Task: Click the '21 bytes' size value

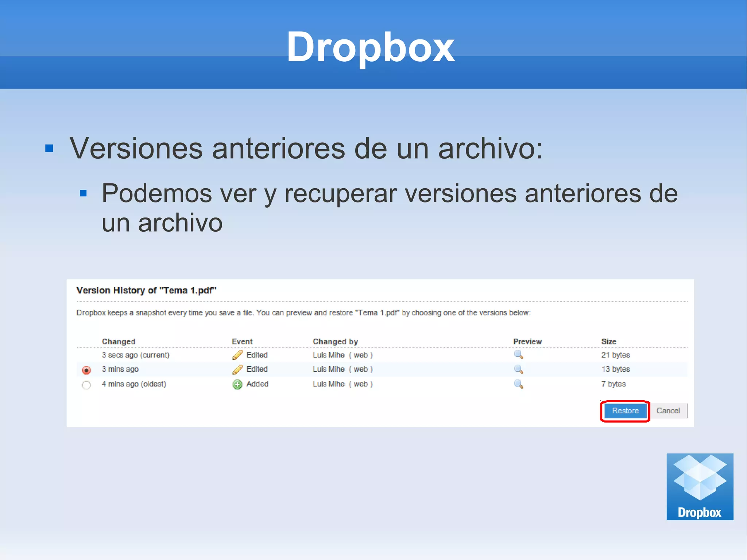Action: 616,355
